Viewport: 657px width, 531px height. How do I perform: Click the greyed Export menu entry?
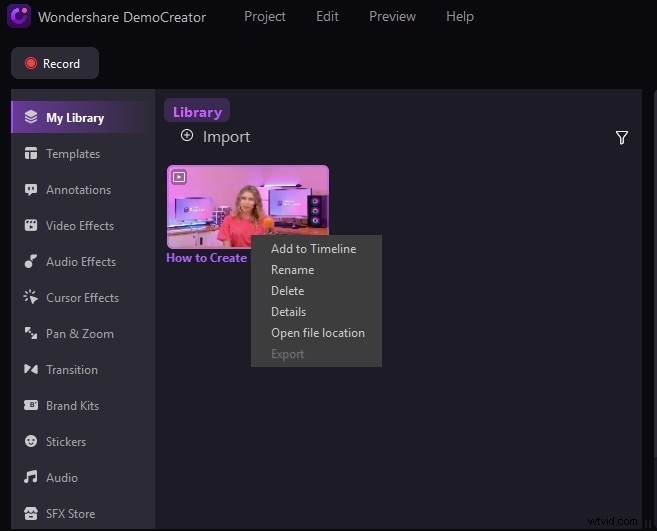click(x=316, y=354)
